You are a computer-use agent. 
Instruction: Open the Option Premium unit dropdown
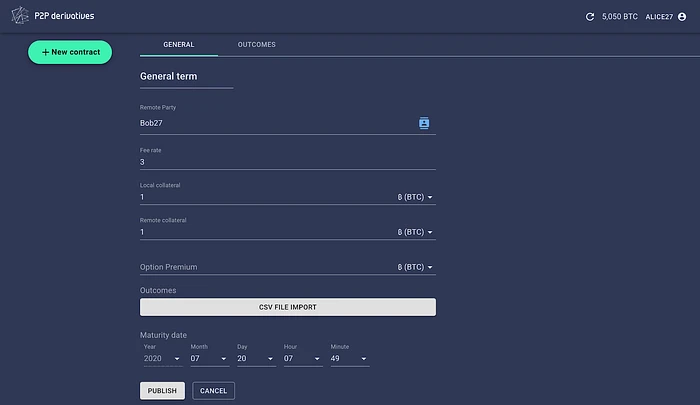click(x=415, y=267)
